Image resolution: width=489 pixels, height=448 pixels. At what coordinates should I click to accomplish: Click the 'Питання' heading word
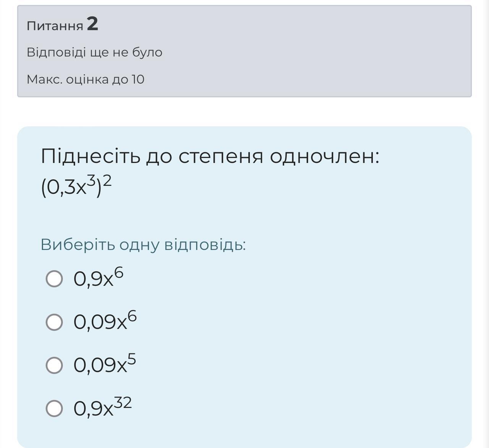pos(55,26)
